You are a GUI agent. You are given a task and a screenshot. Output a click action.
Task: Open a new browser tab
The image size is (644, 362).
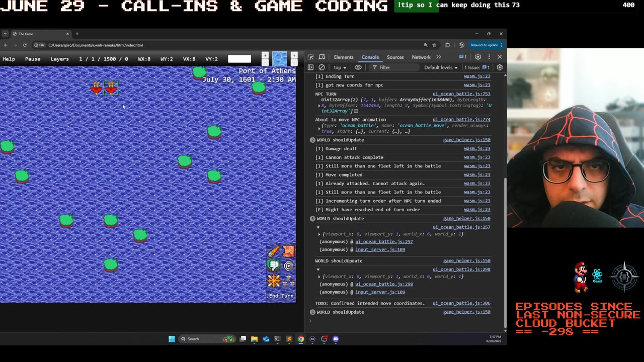pyautogui.click(x=77, y=34)
